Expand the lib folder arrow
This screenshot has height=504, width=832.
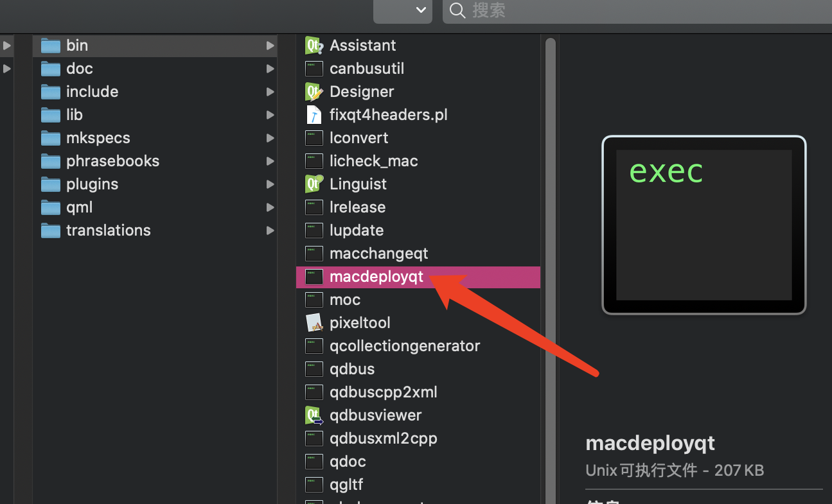pyautogui.click(x=270, y=115)
